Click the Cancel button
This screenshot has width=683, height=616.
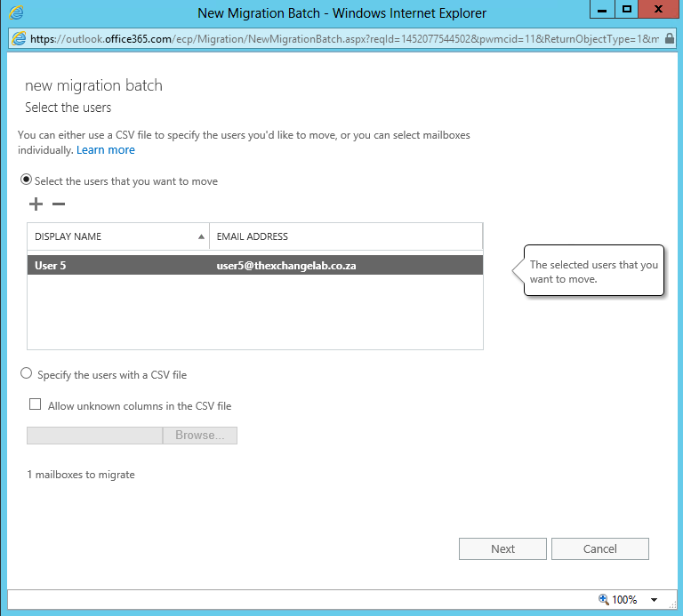click(x=599, y=549)
